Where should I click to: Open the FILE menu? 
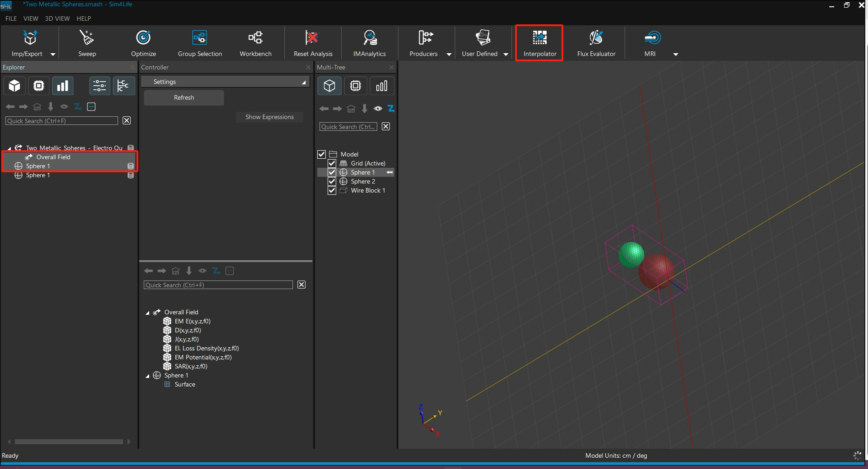[11, 18]
